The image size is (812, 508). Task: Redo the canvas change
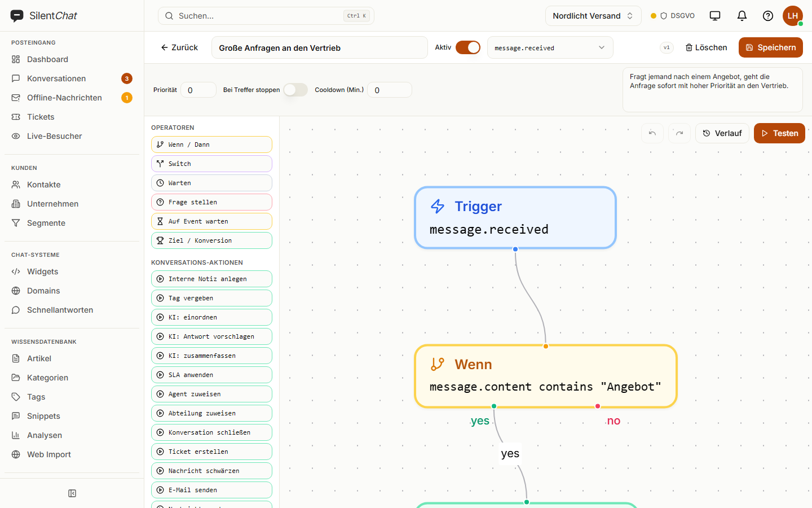(679, 133)
